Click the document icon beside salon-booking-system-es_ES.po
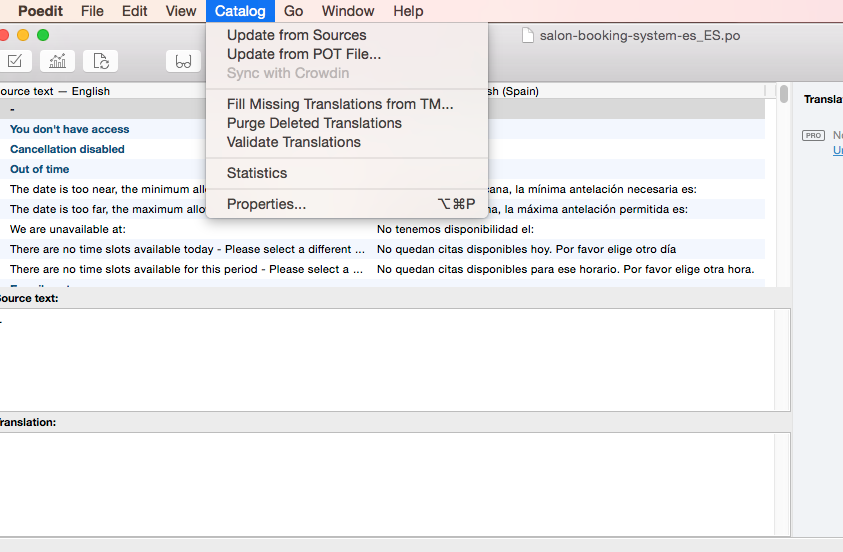Image resolution: width=843 pixels, height=552 pixels. (528, 35)
